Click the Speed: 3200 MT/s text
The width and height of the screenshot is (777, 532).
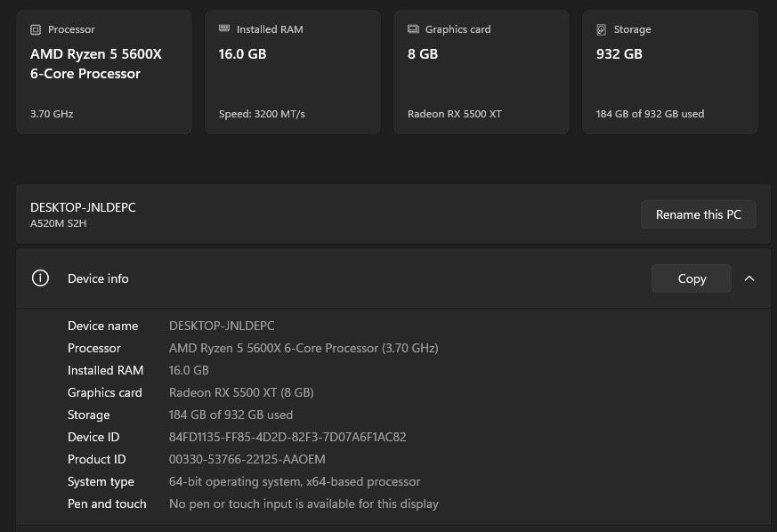tap(262, 114)
